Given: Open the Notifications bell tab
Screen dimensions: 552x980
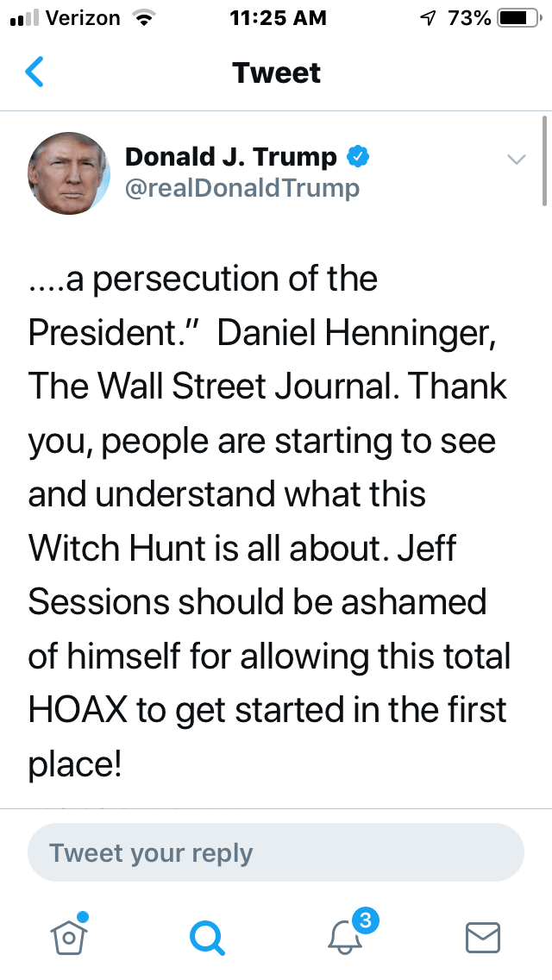Looking at the screenshot, I should click(x=347, y=936).
